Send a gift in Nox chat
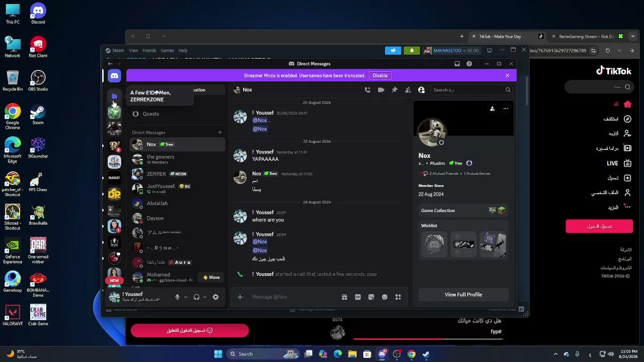Screen dimensions: 644x362 tap(344, 297)
